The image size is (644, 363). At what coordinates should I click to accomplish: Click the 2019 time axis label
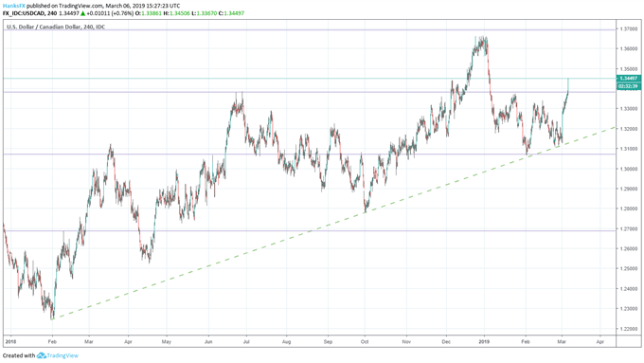pos(484,341)
